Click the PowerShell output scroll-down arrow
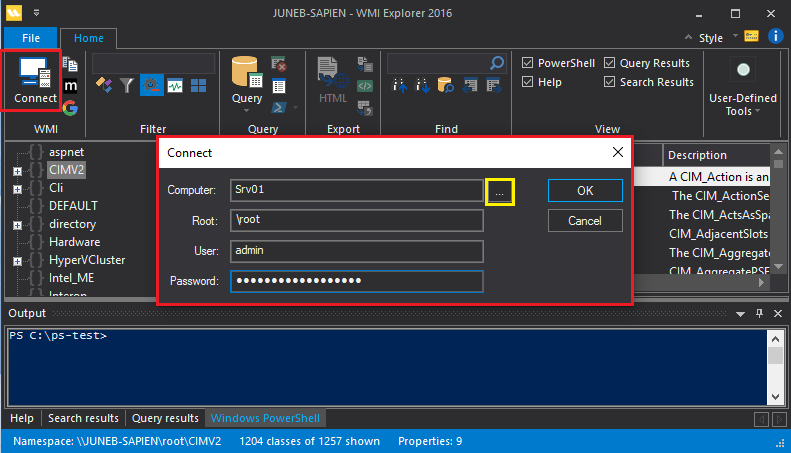791x453 pixels. 775,397
